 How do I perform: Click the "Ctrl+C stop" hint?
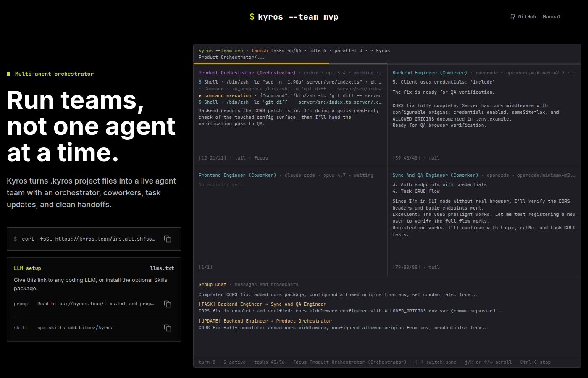(x=535, y=362)
